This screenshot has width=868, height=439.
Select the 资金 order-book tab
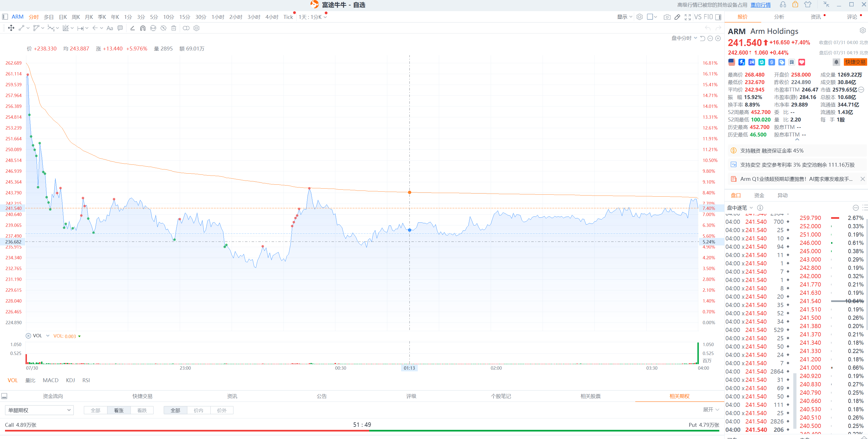click(x=759, y=196)
